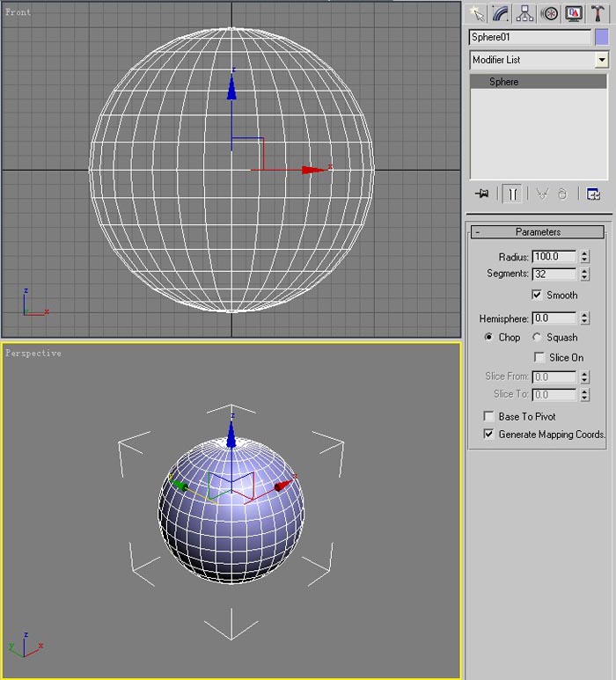
Task: Click the Sphere01 object color swatch
Action: point(601,37)
